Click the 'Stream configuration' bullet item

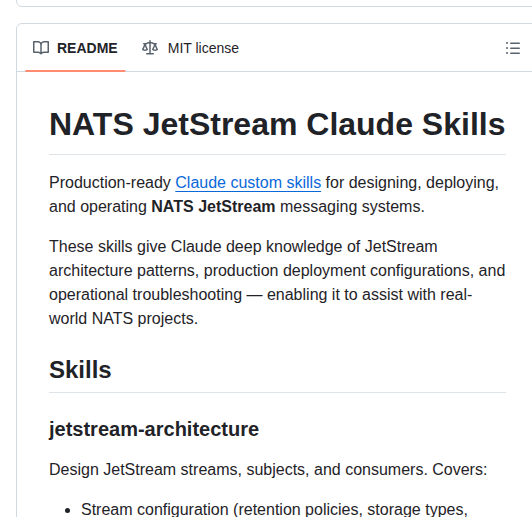(274, 510)
